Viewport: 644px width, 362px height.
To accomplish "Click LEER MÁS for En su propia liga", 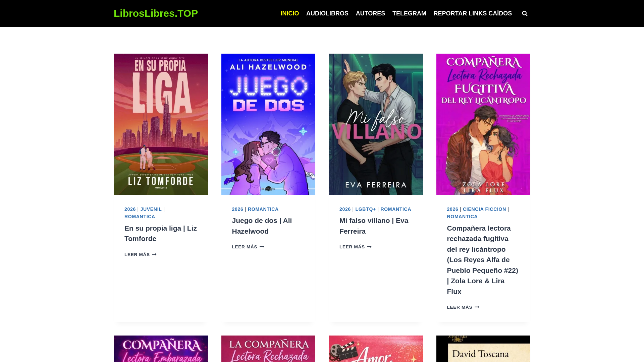I will (141, 255).
